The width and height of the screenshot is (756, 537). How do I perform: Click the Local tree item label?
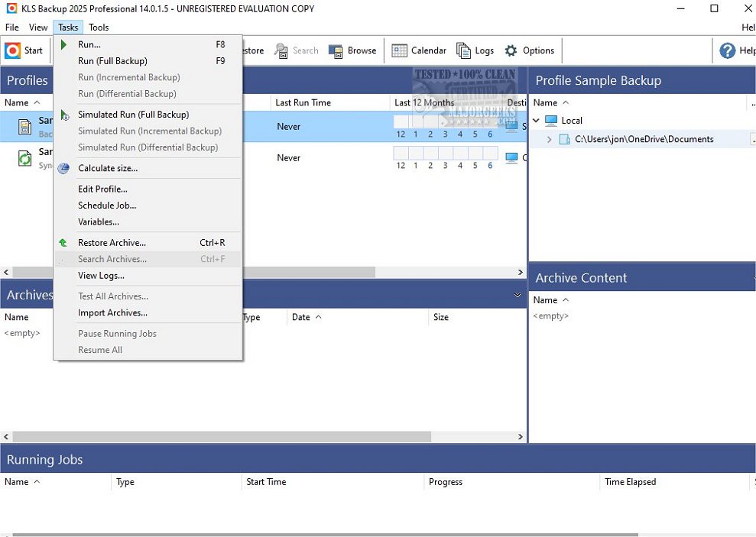coord(572,121)
